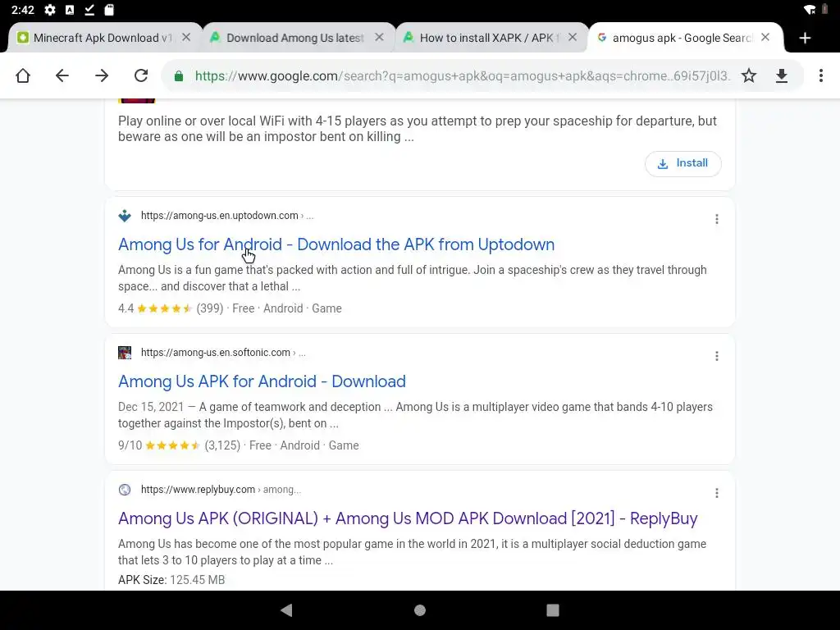Open Uptodown result three-dot menu
This screenshot has height=630, width=840.
(x=717, y=219)
